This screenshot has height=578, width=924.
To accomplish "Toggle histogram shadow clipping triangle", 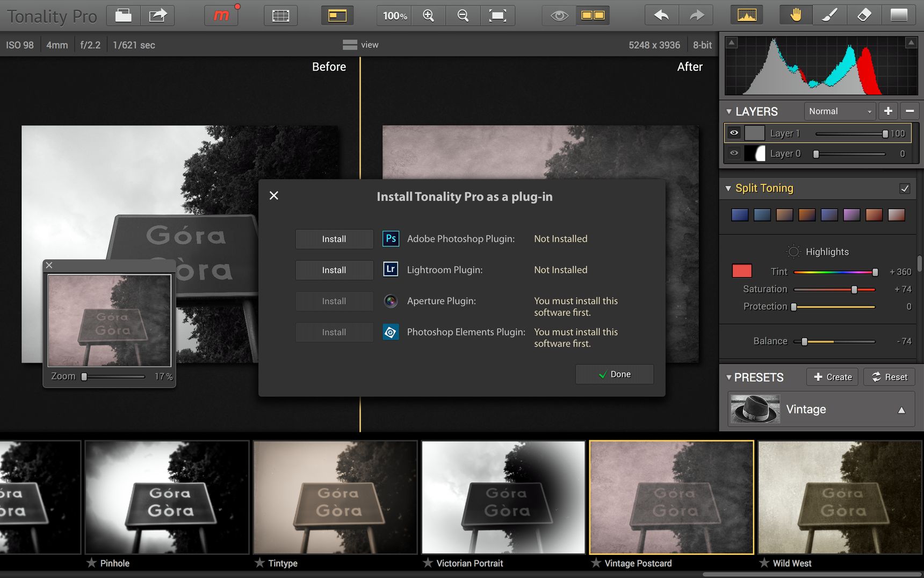I will [x=732, y=42].
